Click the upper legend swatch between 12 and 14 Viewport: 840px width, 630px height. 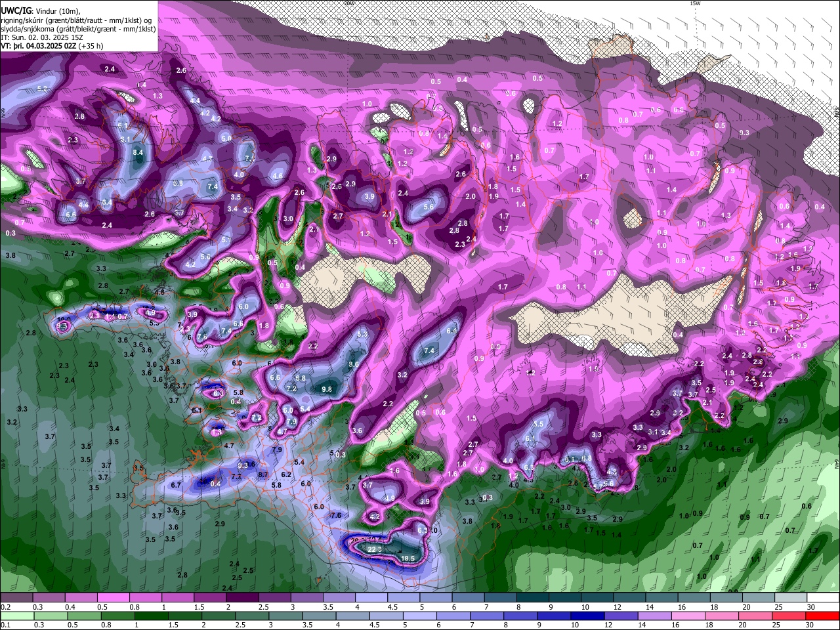click(630, 598)
